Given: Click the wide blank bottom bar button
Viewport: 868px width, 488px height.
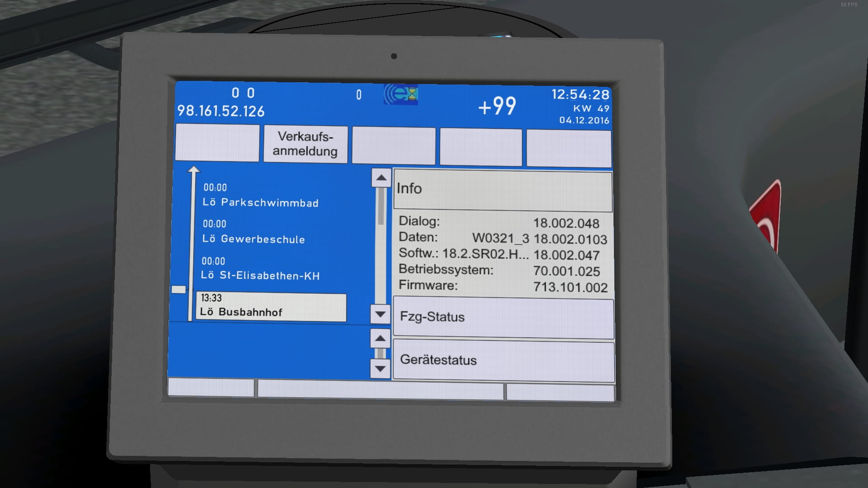Looking at the screenshot, I should pyautogui.click(x=380, y=389).
